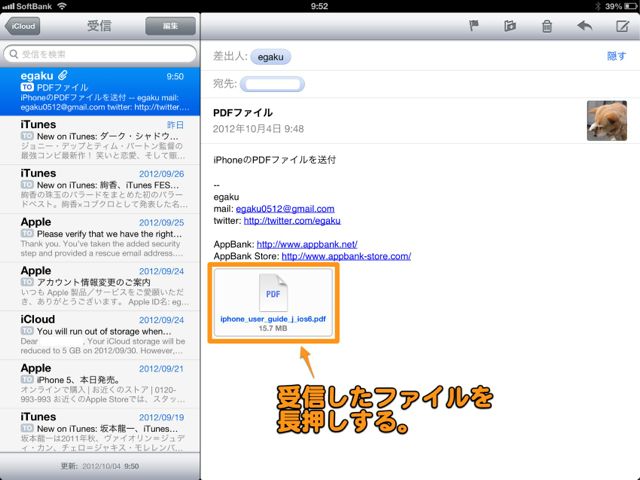Click the magnifier icon in the search bar

pos(13,54)
